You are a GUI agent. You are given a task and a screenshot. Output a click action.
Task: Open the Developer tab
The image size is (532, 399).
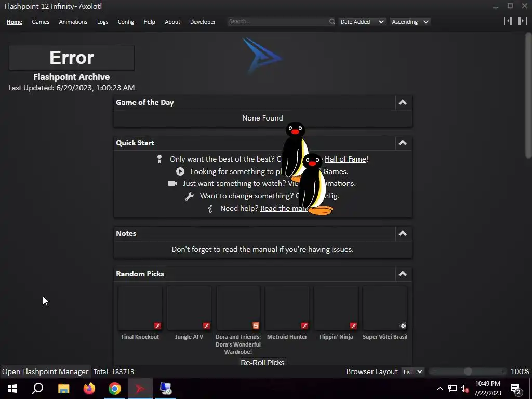click(203, 22)
